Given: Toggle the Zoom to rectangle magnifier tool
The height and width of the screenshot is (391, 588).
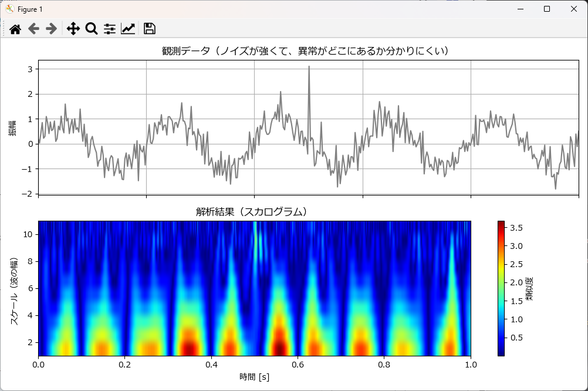Looking at the screenshot, I should click(91, 29).
